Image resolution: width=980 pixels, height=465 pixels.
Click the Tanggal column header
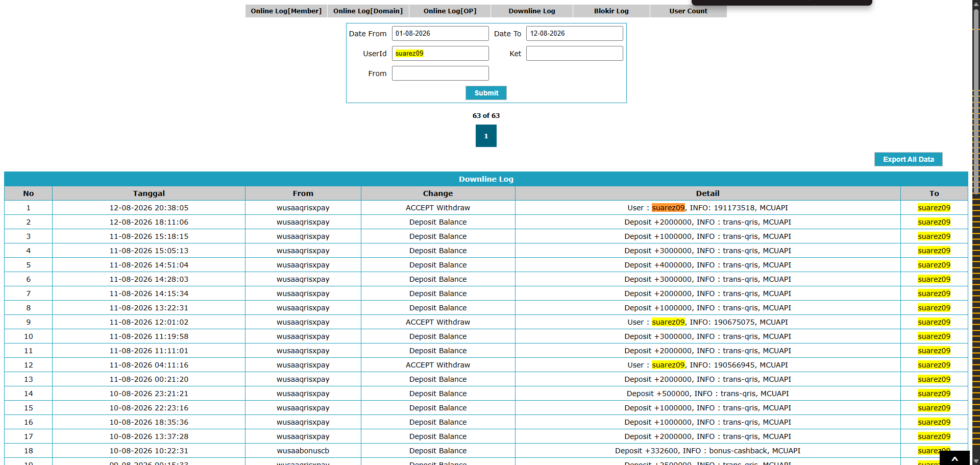[x=149, y=193]
